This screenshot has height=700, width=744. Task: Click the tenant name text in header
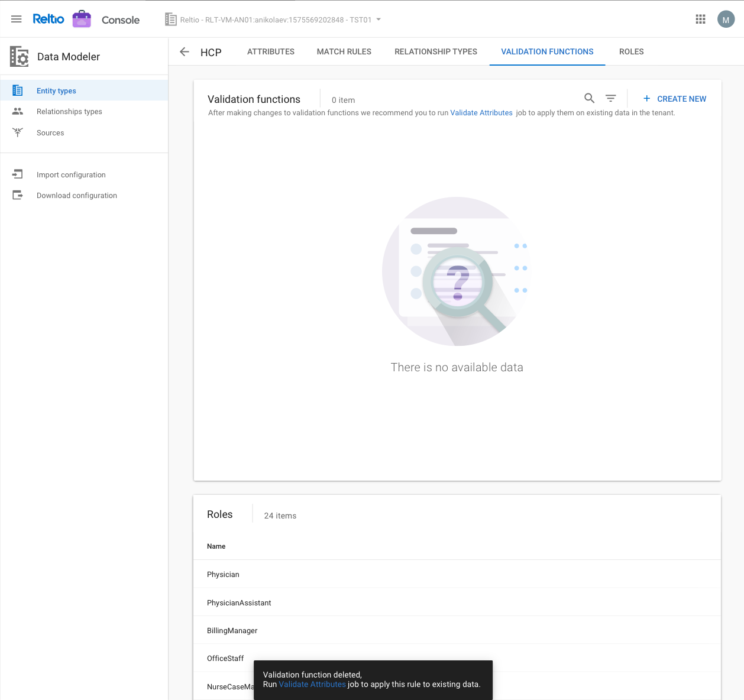[276, 20]
